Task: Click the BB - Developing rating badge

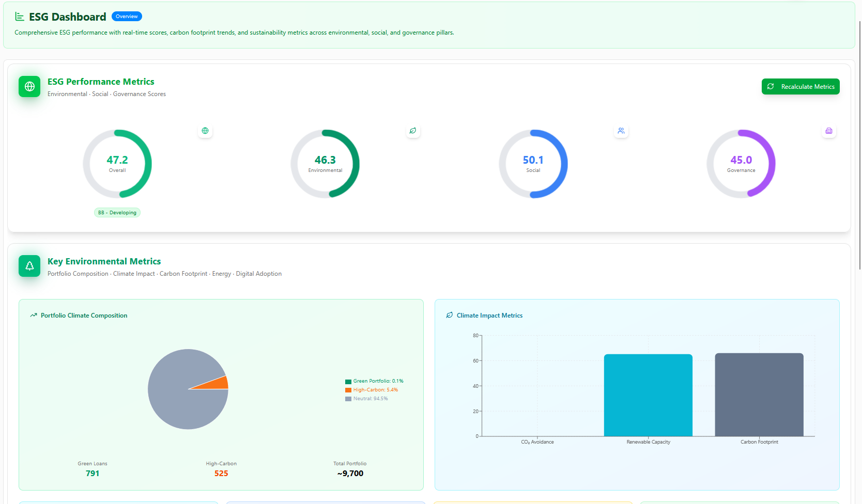Action: 117,212
